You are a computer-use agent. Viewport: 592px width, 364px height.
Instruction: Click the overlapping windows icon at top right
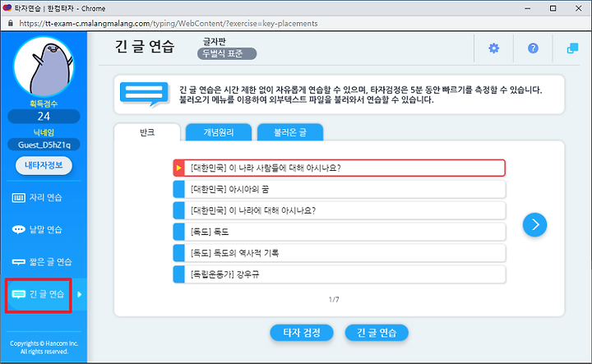tap(572, 48)
